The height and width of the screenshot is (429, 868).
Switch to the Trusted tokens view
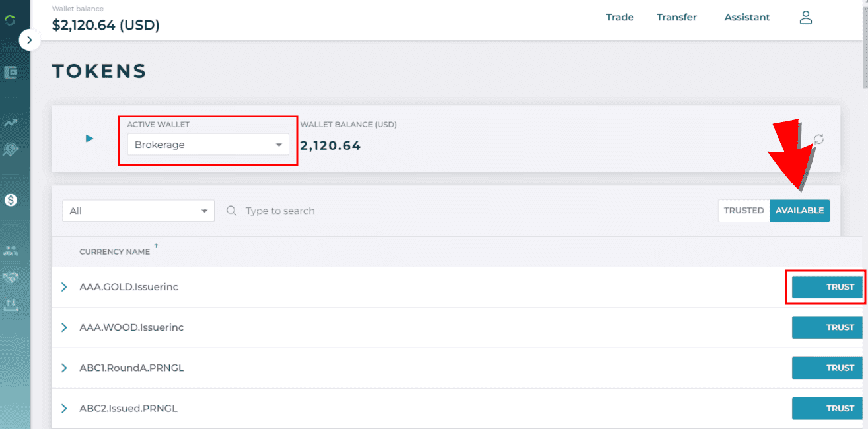[x=744, y=211]
